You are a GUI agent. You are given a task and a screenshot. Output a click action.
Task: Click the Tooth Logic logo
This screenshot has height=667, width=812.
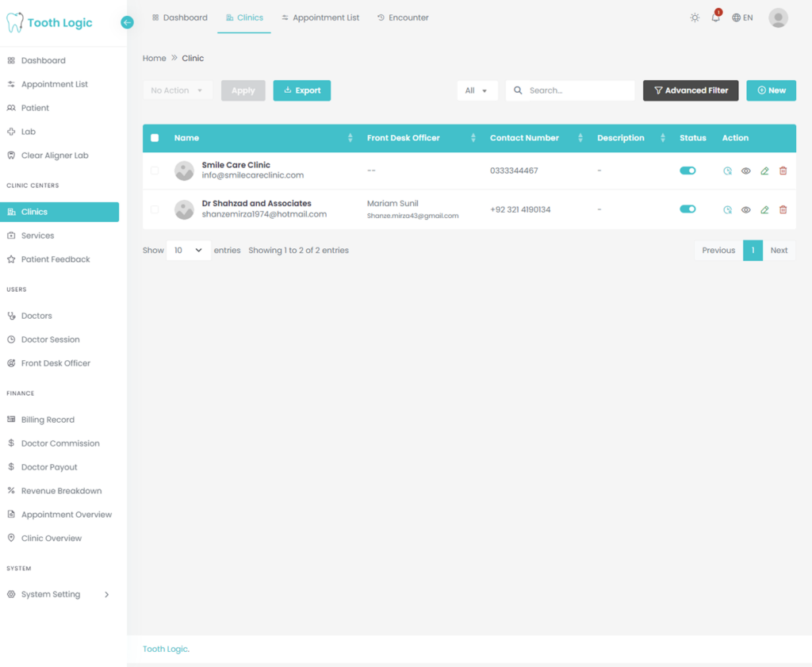click(50, 23)
